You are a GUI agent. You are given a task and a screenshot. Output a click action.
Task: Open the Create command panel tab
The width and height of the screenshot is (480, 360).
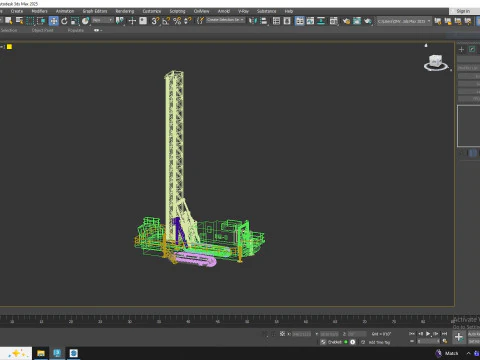click(461, 49)
